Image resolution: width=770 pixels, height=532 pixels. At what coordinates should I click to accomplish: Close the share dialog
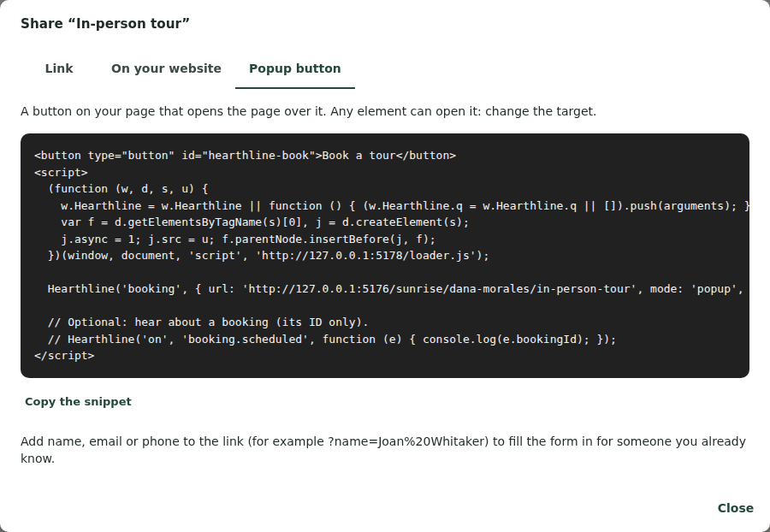coord(735,508)
